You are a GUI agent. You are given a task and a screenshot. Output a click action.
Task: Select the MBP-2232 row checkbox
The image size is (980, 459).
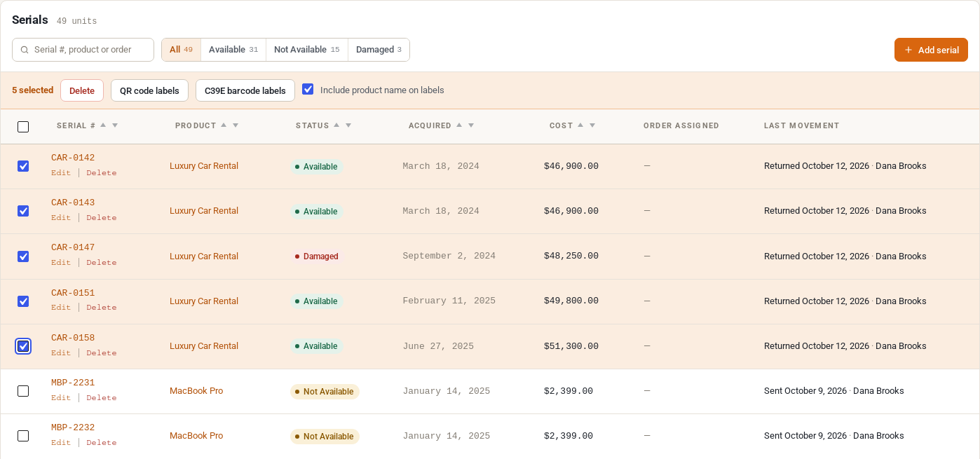[x=23, y=436]
